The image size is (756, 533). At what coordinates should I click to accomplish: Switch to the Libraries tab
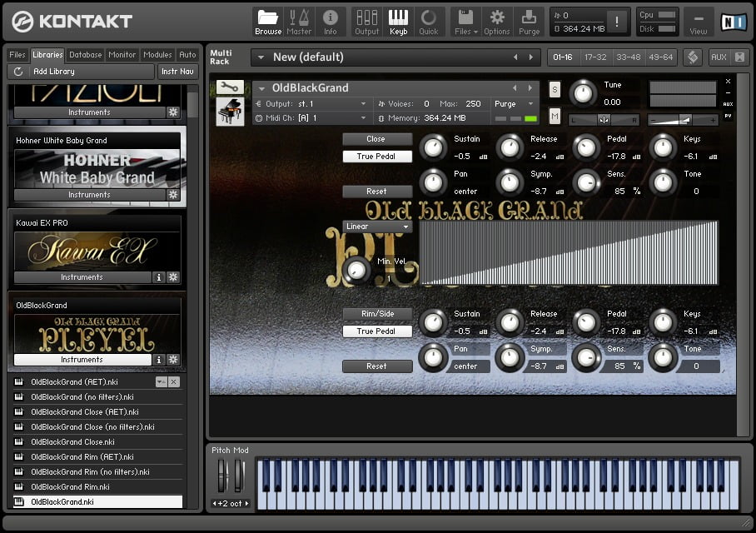(47, 54)
